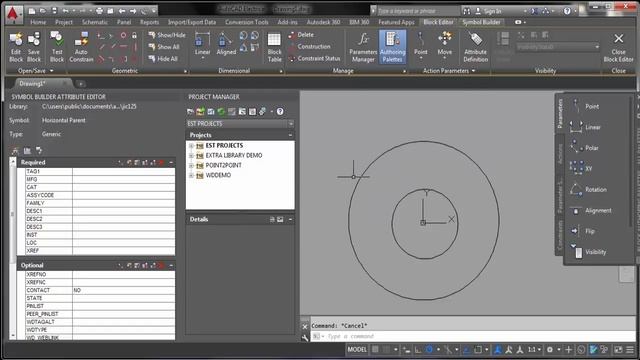Toggle Construction geometry option

pos(310,47)
